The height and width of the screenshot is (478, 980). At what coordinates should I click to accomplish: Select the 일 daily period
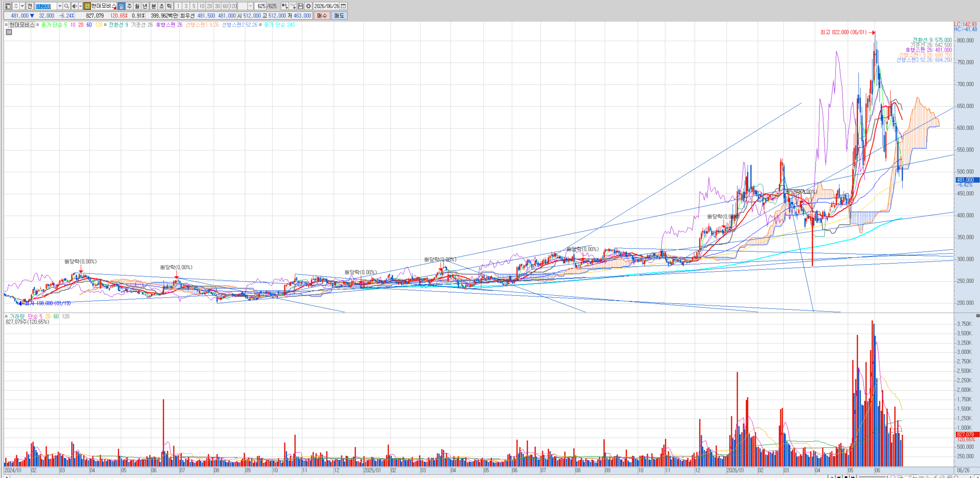click(121, 6)
